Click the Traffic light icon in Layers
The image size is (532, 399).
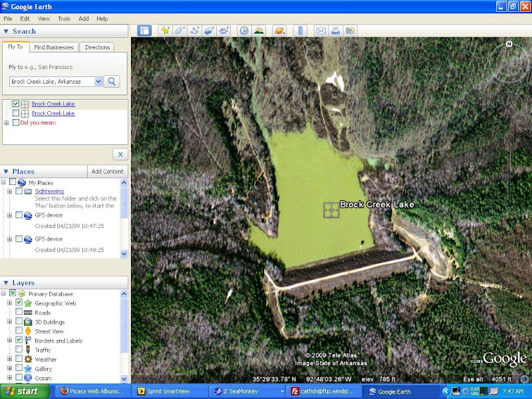[28, 350]
